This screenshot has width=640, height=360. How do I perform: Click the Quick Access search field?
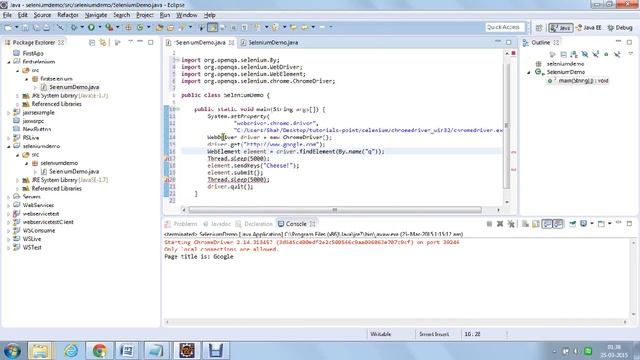click(504, 27)
